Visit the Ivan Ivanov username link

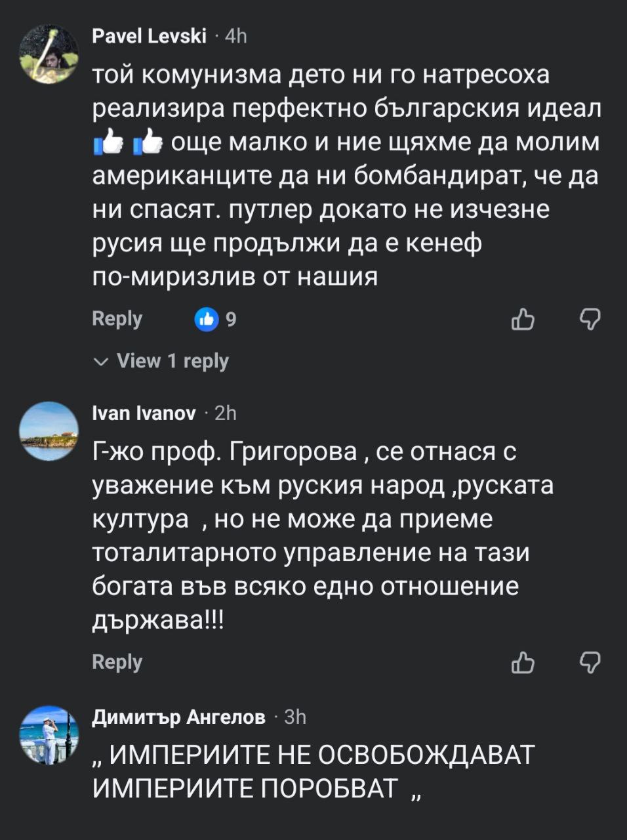pyautogui.click(x=144, y=413)
